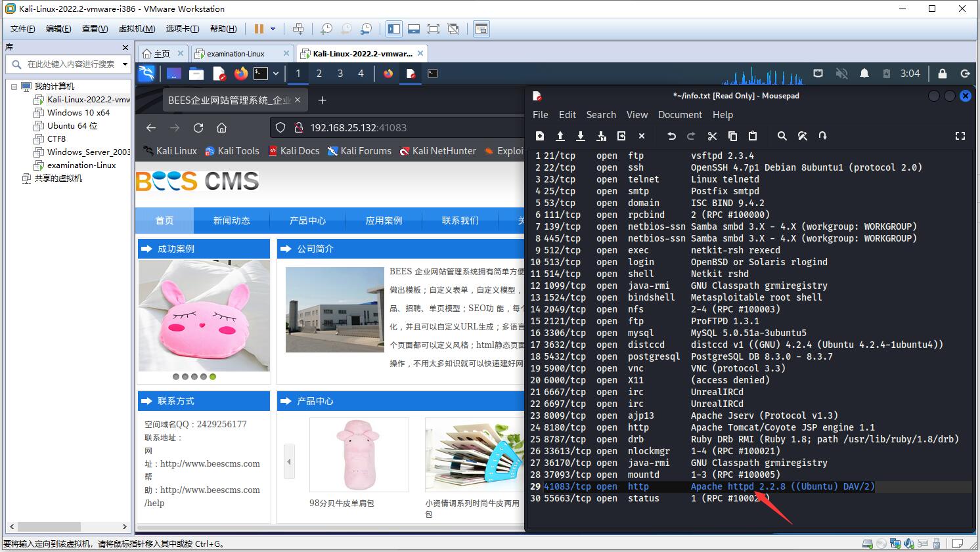Viewport: 980px width, 552px height.
Task: Reload the Firefox page
Action: 198,128
